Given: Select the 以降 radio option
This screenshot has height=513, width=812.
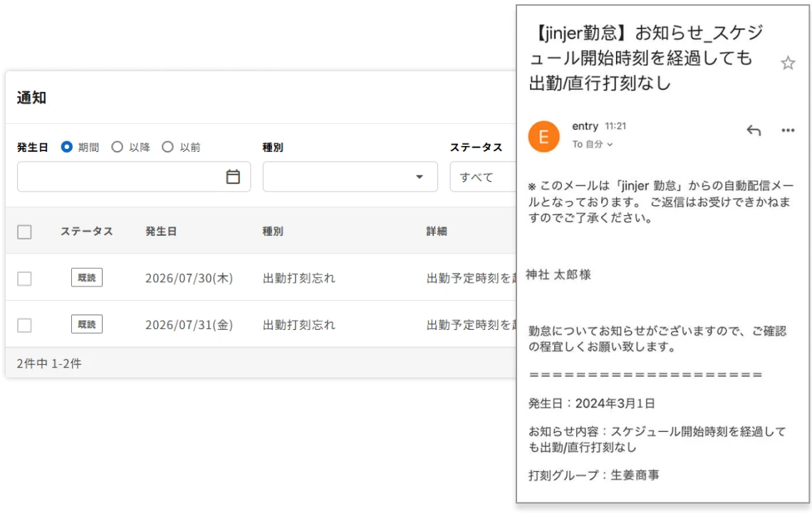Looking at the screenshot, I should click(117, 147).
